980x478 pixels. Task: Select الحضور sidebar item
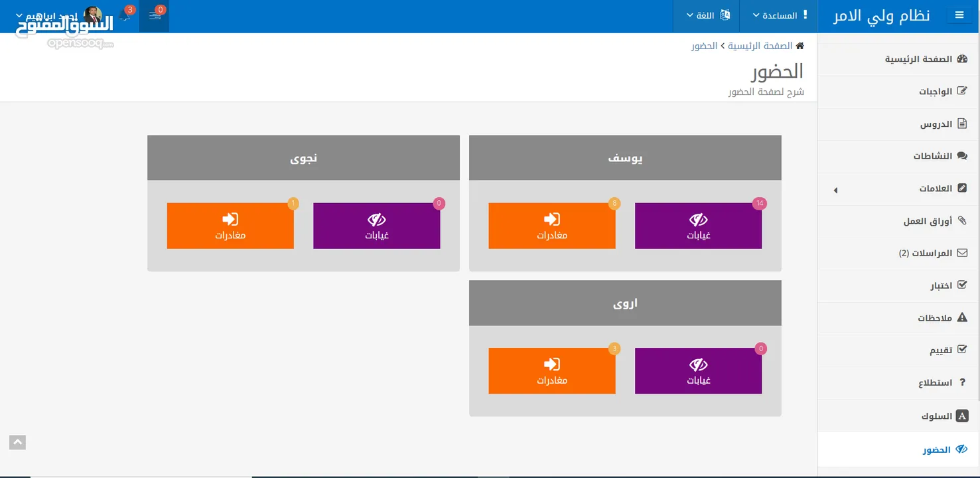coord(899,449)
